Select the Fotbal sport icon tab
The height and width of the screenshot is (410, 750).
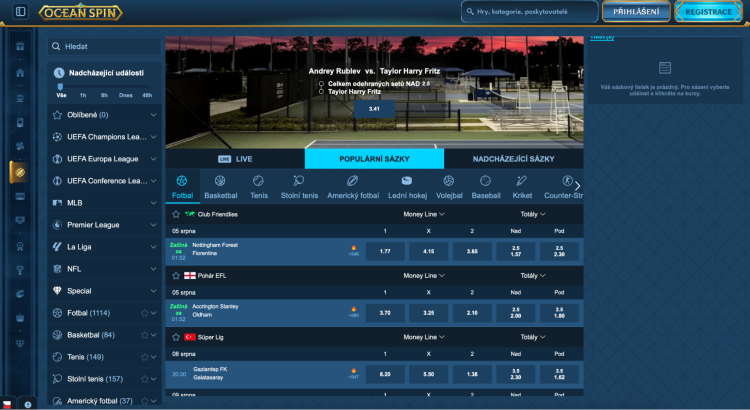click(x=182, y=187)
